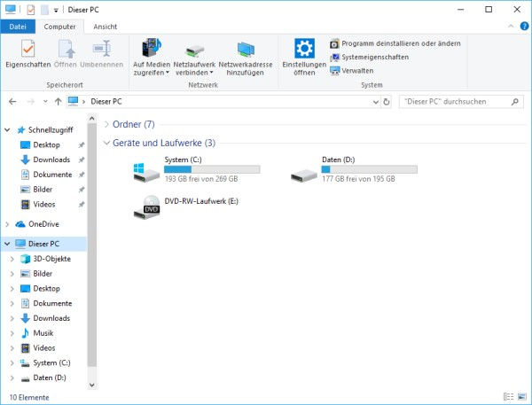The image size is (532, 405).
Task: Click Verwalten in System group
Action: [351, 71]
